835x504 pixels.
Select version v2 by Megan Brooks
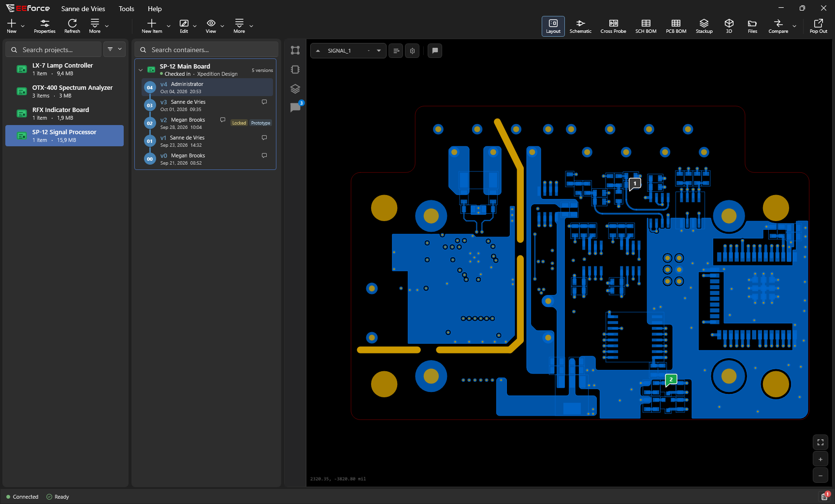tap(207, 123)
